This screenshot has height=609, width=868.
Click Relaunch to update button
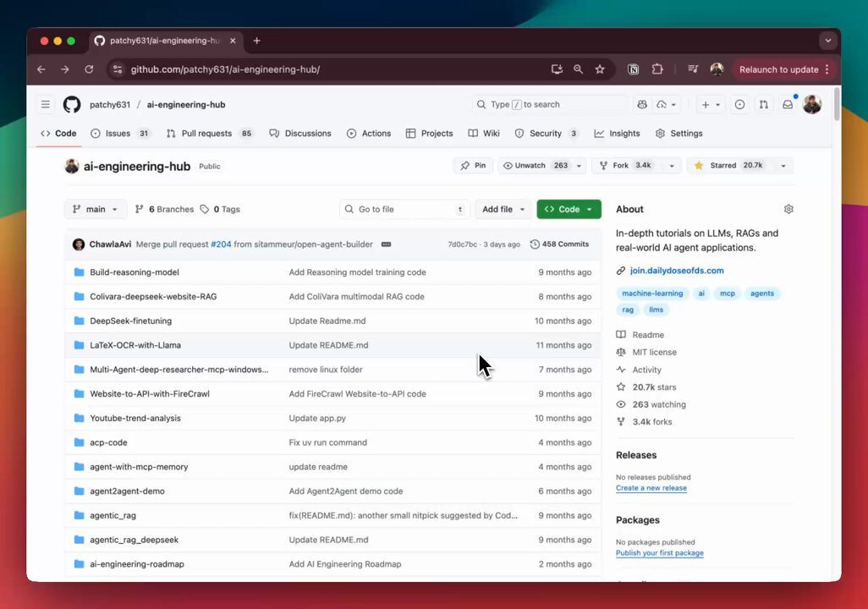click(784, 69)
